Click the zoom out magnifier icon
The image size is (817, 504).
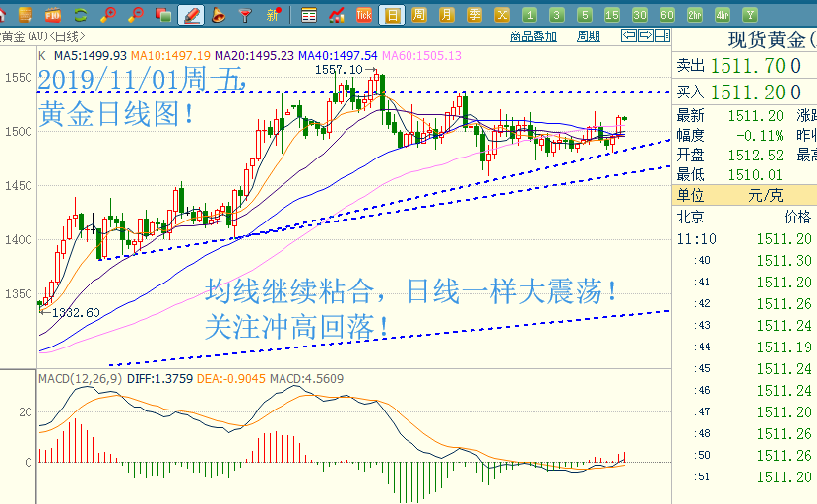pyautogui.click(x=136, y=15)
